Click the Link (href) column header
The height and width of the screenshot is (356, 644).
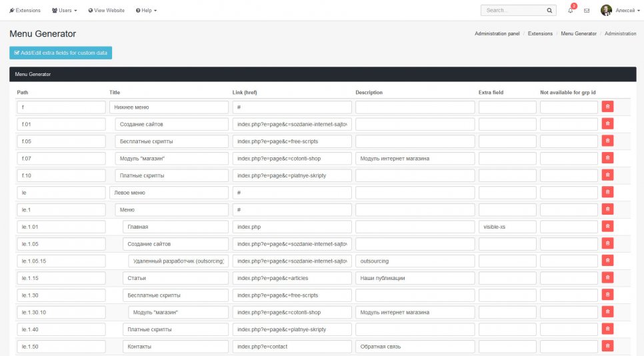click(245, 93)
